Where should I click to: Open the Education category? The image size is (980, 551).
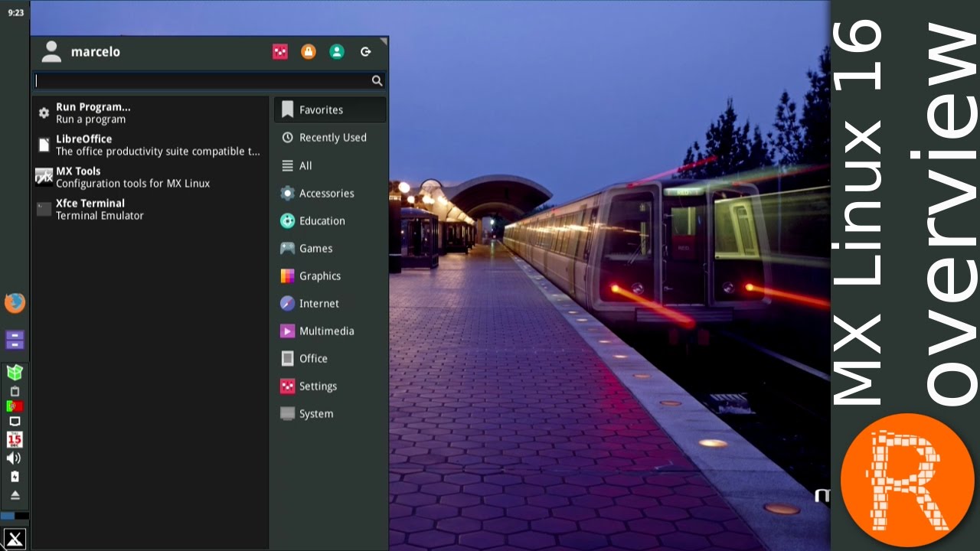point(330,221)
